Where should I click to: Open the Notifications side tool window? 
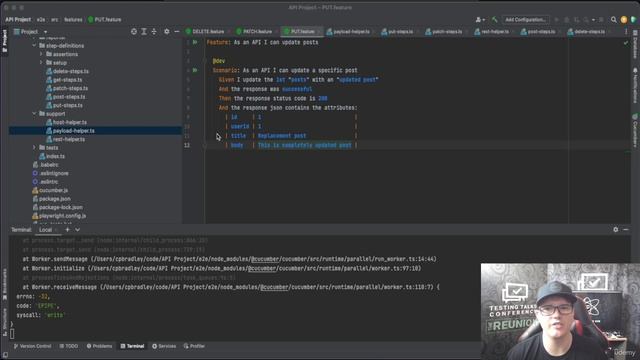point(635,85)
